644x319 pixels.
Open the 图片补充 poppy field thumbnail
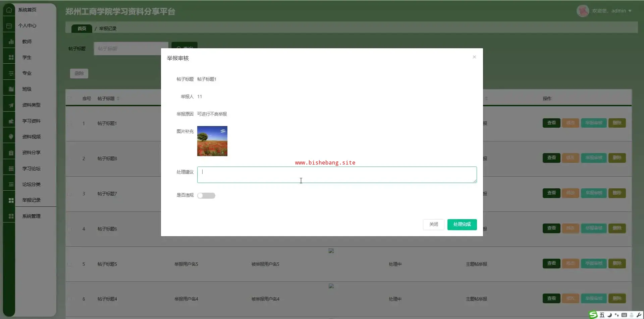[x=212, y=141]
